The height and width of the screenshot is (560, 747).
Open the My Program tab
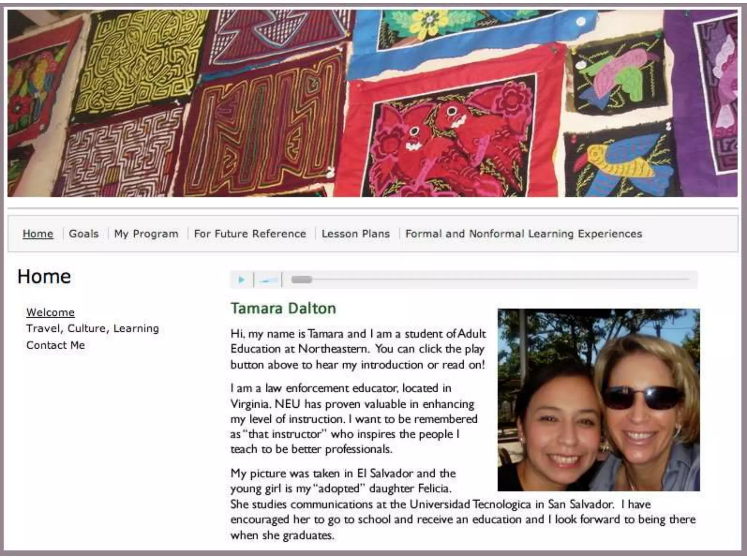(x=146, y=234)
